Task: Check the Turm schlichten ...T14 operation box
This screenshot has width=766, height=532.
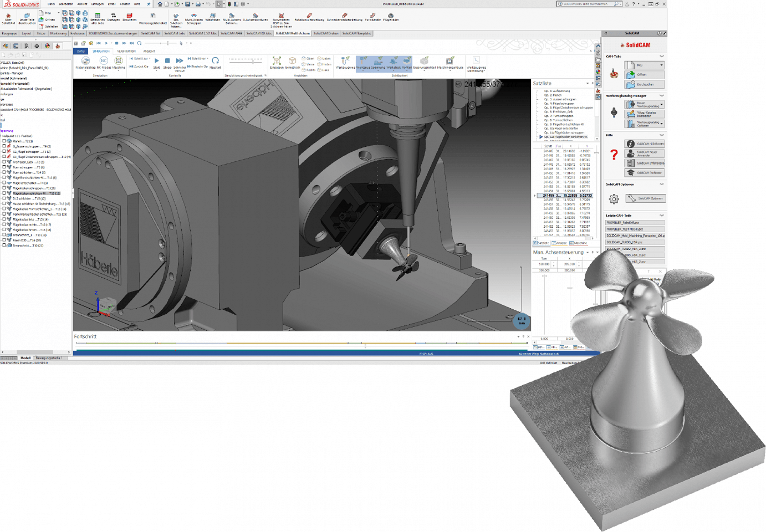Action: [x=4, y=172]
